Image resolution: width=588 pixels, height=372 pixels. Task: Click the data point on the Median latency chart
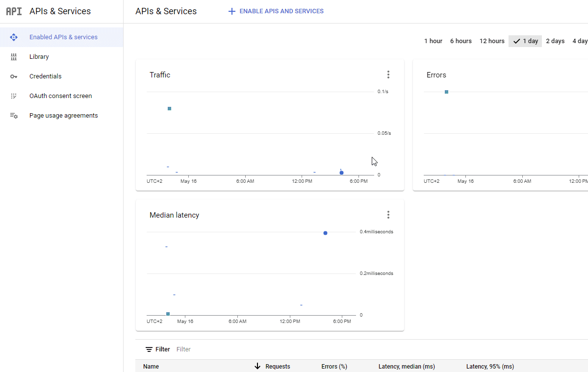pos(325,233)
